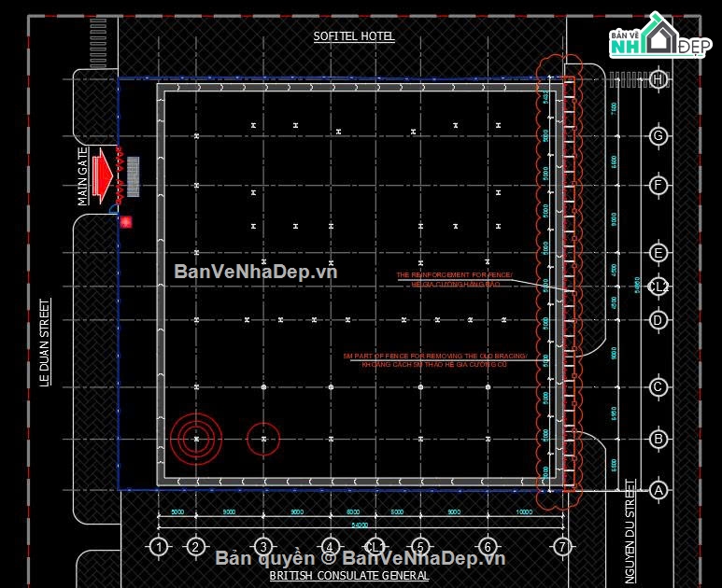722x588 pixels.
Task: Click the small red square near the gate
Action: [x=126, y=222]
